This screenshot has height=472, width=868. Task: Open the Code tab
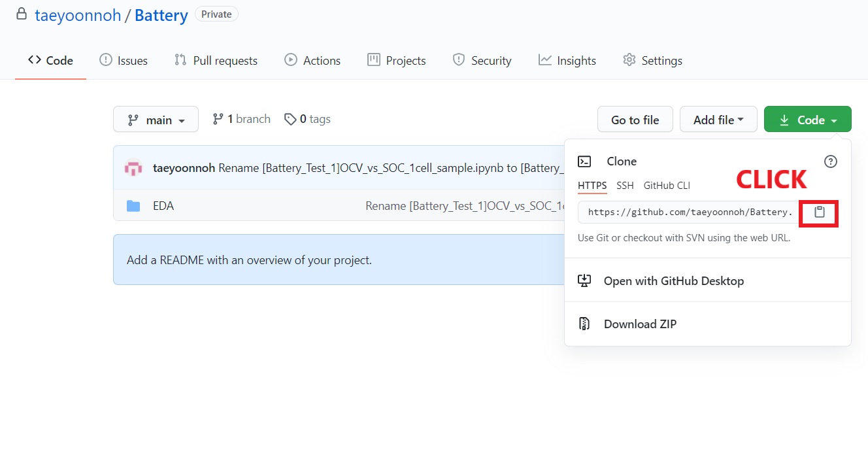(x=50, y=60)
